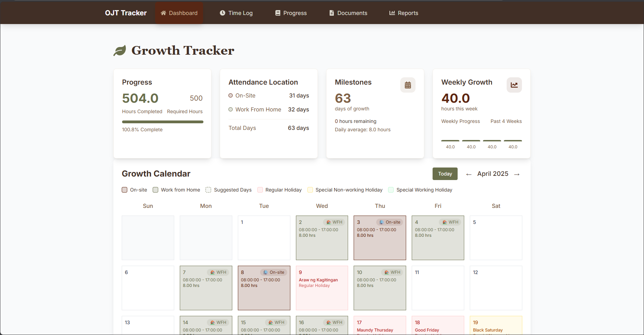Screen dimensions: 644x335
Task: Click the 8.00 hrs text on April 10
Action: [365, 286]
